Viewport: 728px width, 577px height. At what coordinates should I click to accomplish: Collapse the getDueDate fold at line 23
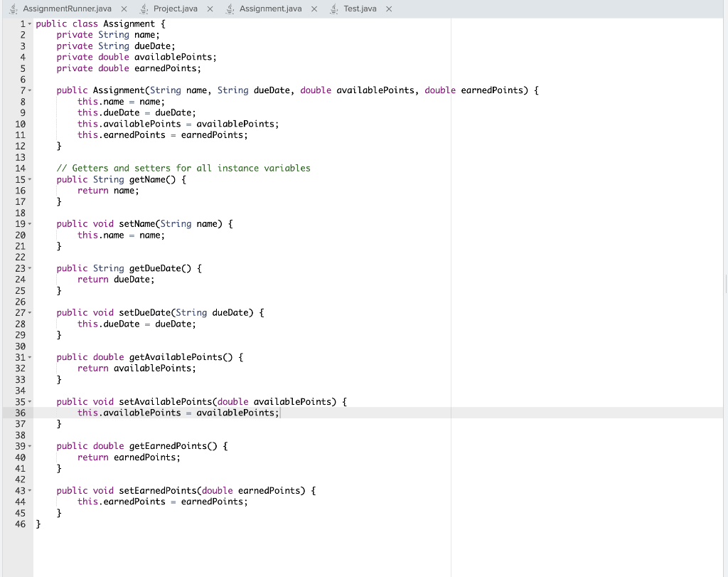[30, 268]
